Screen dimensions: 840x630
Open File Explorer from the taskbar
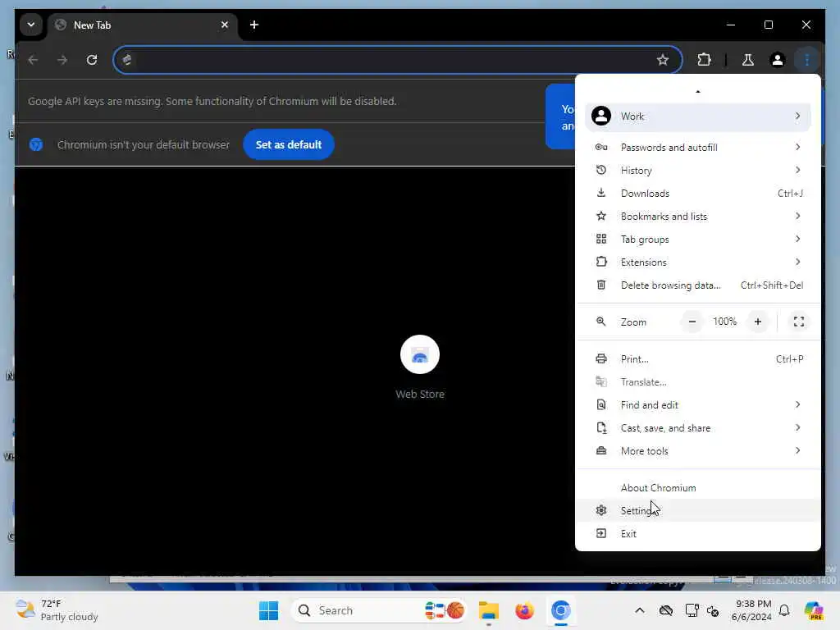point(489,610)
